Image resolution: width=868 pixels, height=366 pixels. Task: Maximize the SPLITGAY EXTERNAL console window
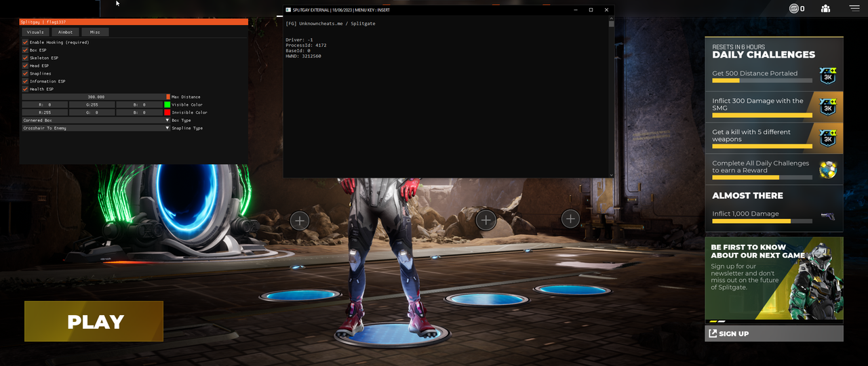click(x=591, y=9)
